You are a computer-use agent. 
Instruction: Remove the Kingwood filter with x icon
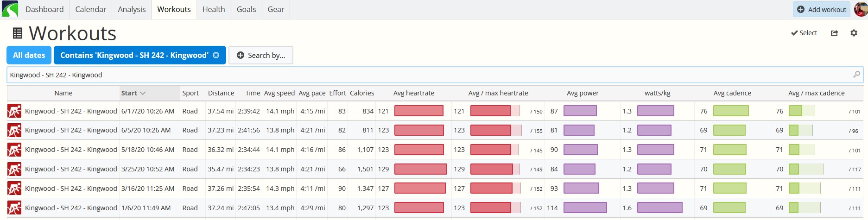tap(216, 55)
